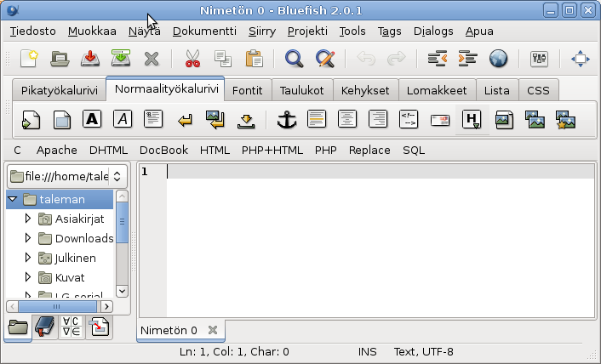
Task: Expand the Asiakirjat folder
Action: coord(27,219)
